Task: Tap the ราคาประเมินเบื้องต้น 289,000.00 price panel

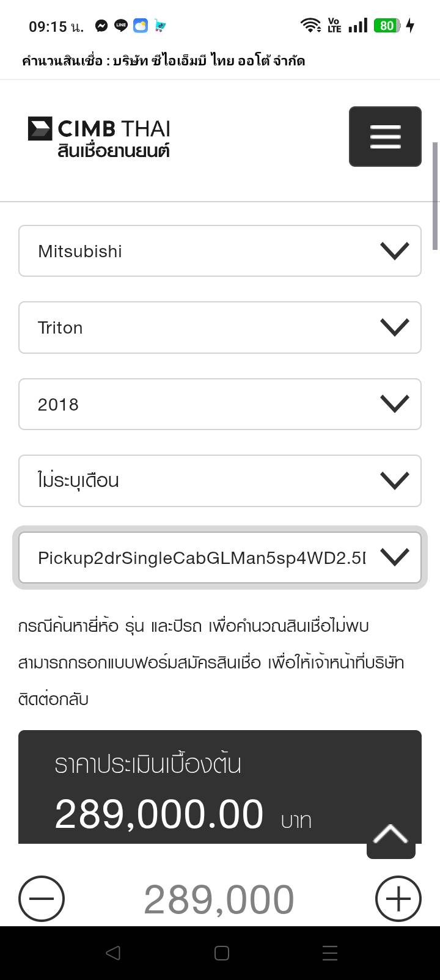Action: [183, 788]
